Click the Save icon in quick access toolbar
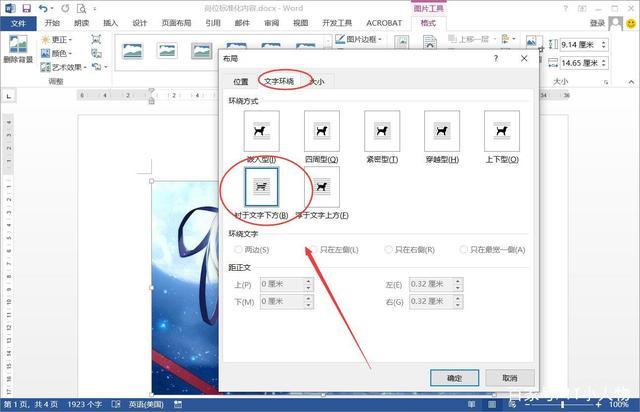Screen dimensions: 640x412 [27, 8]
